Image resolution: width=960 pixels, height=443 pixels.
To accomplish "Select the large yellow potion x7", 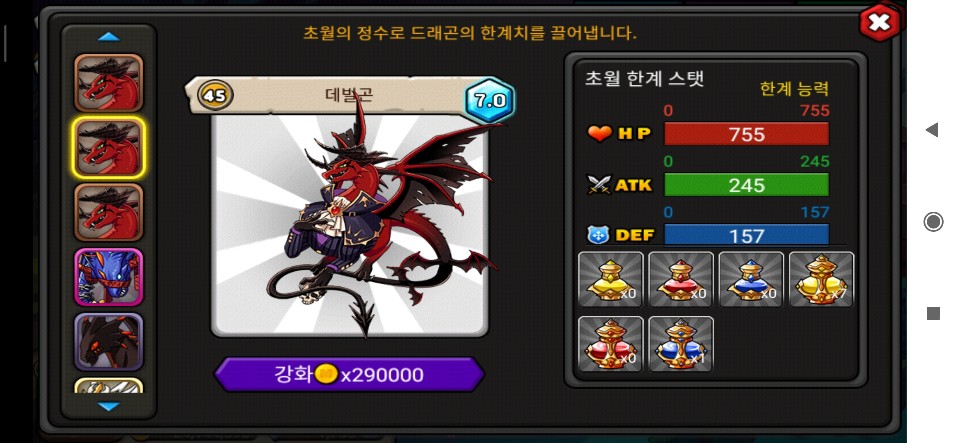I will pos(821,279).
